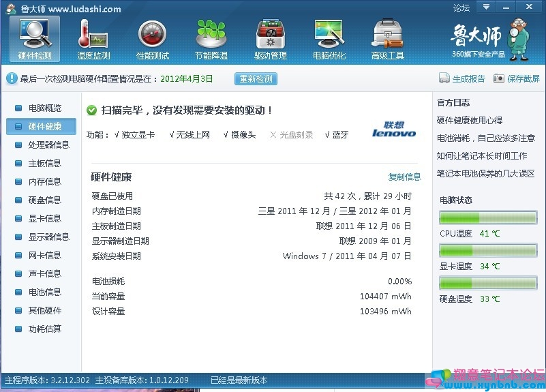This screenshot has height=392, width=546.
Task: Open the 电脑优化 PC optimization section
Action: [x=329, y=40]
